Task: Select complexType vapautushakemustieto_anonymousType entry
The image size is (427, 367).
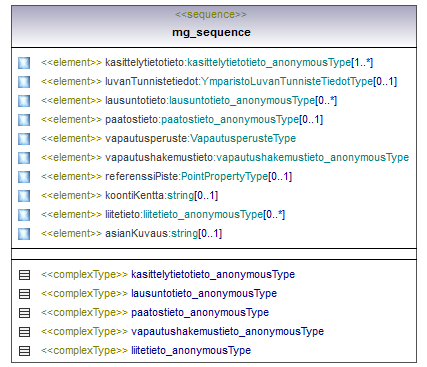Action: [182, 331]
